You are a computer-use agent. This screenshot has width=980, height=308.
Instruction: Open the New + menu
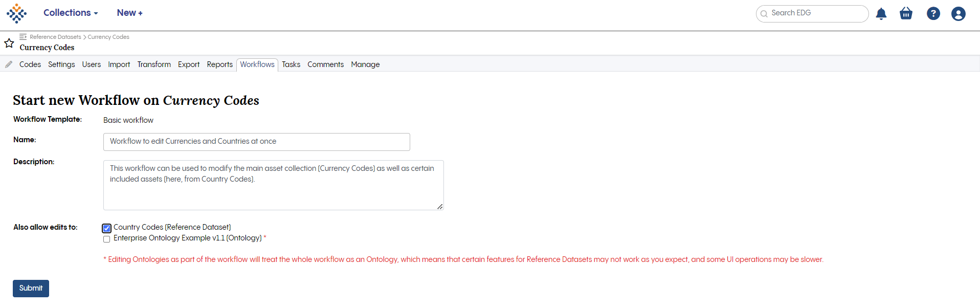129,13
